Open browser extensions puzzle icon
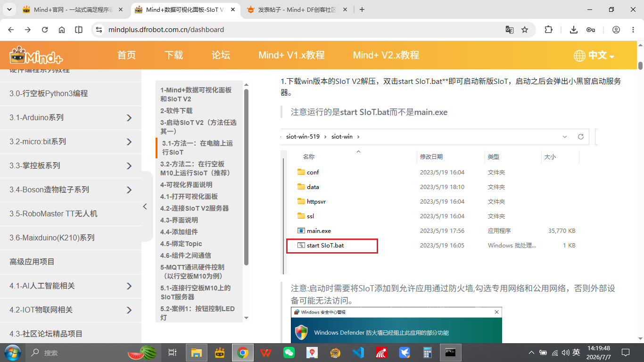Image resolution: width=644 pixels, height=362 pixels. [x=548, y=30]
